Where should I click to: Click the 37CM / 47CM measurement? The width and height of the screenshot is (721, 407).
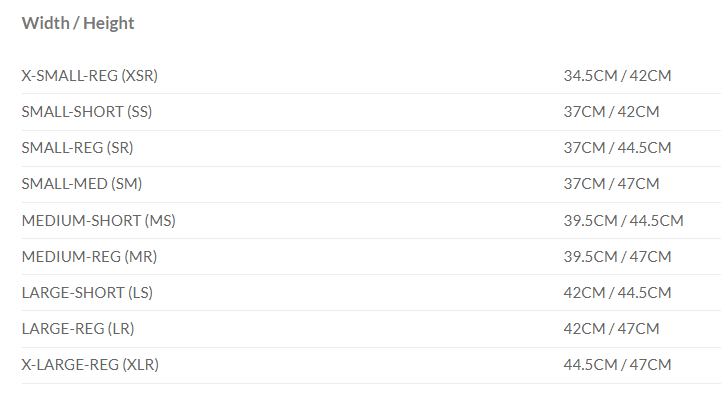point(611,183)
